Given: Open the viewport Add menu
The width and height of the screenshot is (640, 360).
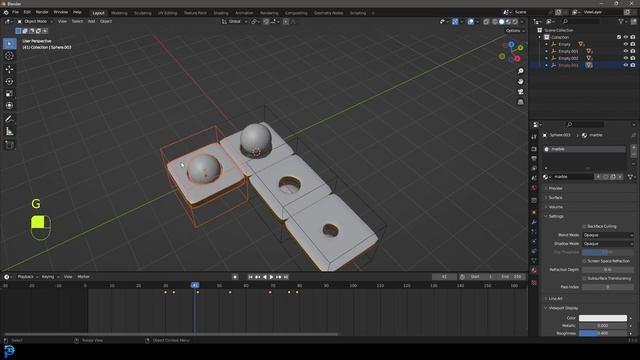Looking at the screenshot, I should point(91,21).
